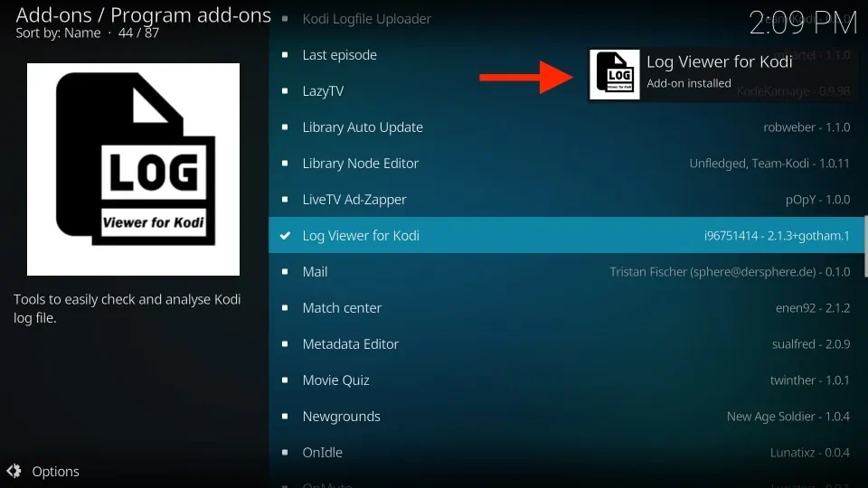Open the Movie Quiz add-on
This screenshot has height=488, width=868.
(568, 380)
